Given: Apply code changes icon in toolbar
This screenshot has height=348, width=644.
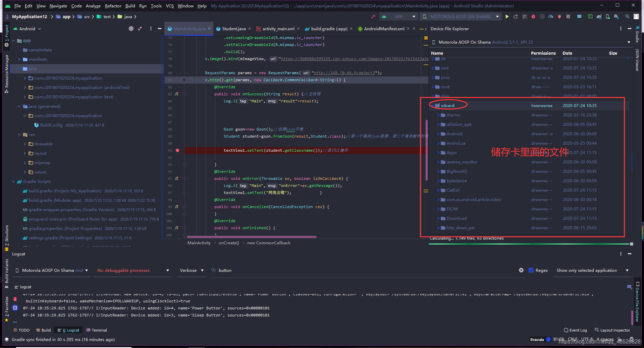Looking at the screenshot, I should tap(525, 16).
